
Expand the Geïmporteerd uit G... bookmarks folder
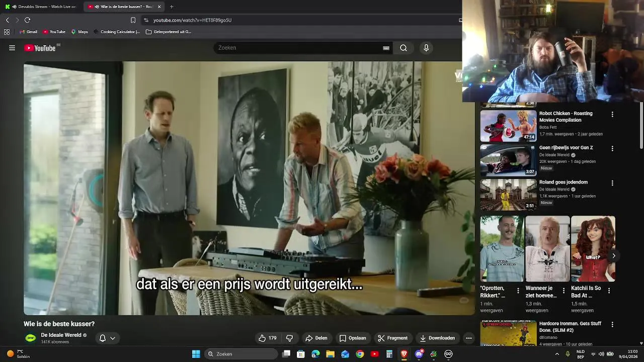(x=169, y=32)
